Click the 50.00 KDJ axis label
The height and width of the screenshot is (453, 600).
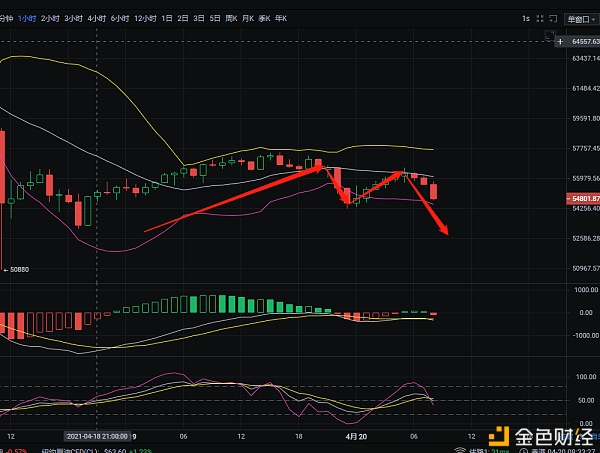[586, 401]
